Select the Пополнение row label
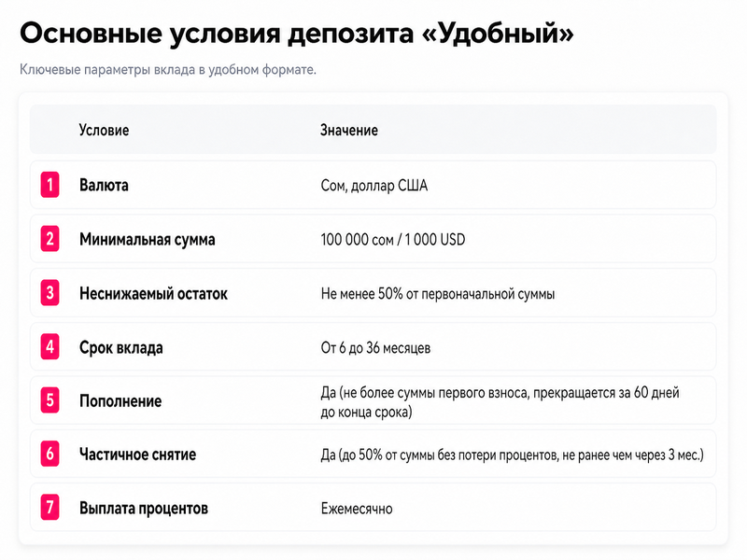This screenshot has width=747, height=560. click(120, 401)
